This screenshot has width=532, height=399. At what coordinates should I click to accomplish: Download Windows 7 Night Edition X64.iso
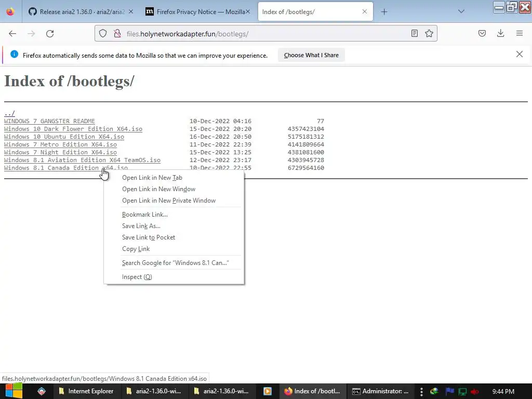click(60, 152)
